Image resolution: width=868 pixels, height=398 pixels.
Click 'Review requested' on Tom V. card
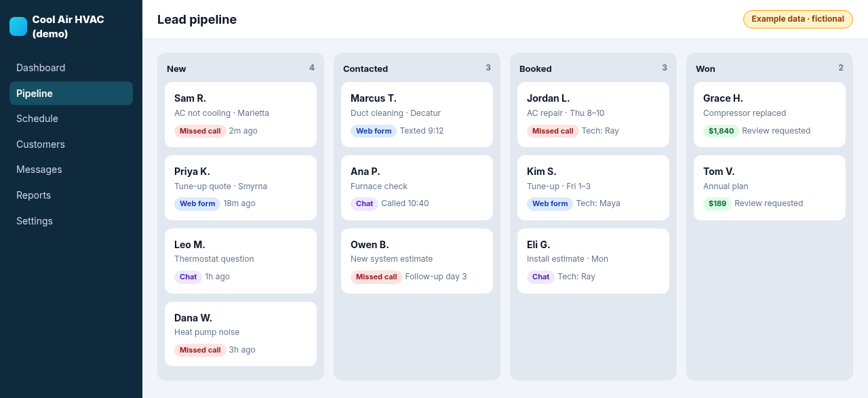[x=768, y=203]
